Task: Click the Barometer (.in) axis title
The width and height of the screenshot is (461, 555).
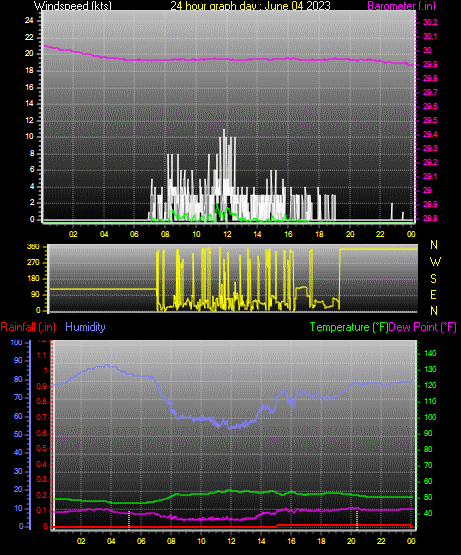Action: pos(402,6)
